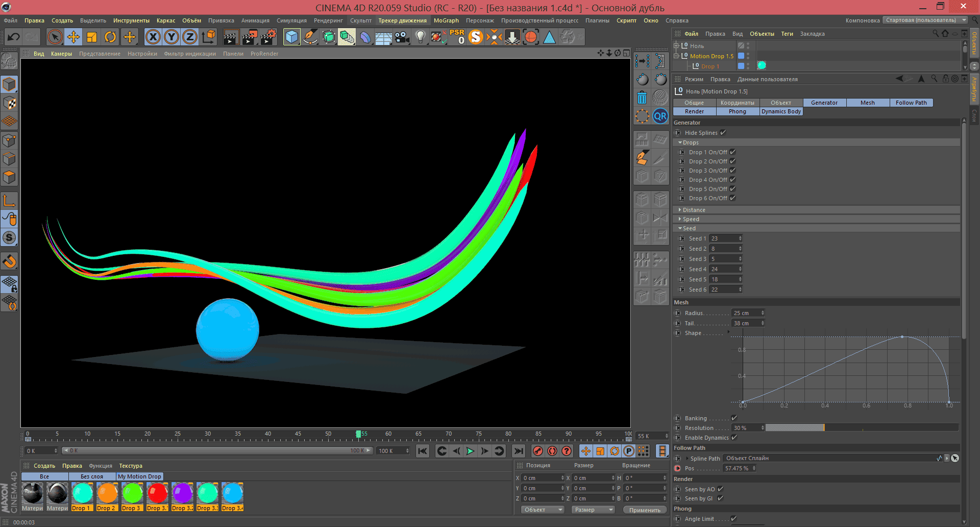Viewport: 980px width, 527px height.
Task: Click frame 55 playhead on timeline
Action: click(x=358, y=434)
